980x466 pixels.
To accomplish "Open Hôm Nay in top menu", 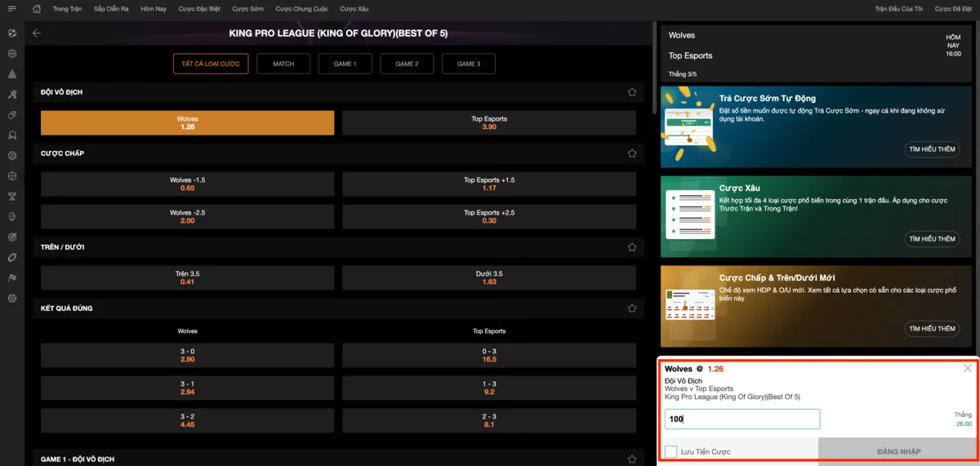I will 153,9.
